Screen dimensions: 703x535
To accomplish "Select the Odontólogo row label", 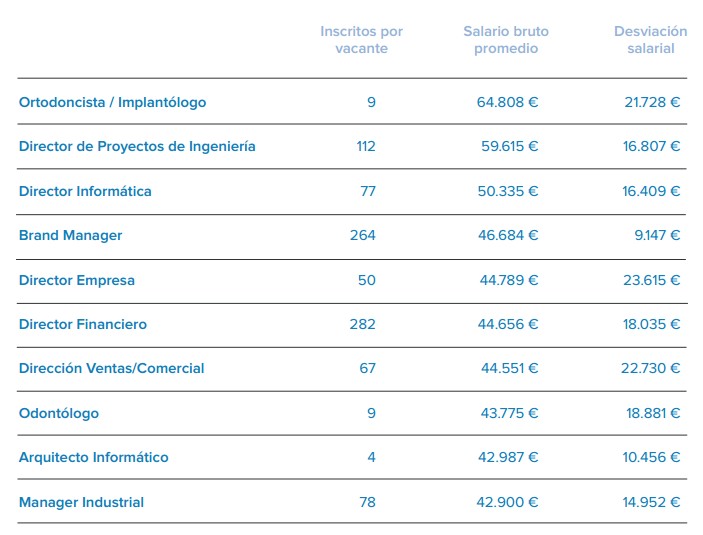I will point(58,413).
